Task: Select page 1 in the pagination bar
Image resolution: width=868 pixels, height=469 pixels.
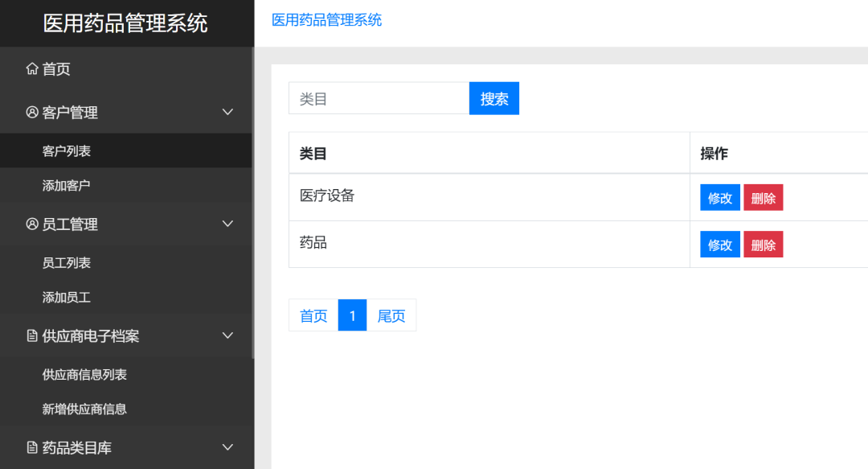Action: point(352,315)
